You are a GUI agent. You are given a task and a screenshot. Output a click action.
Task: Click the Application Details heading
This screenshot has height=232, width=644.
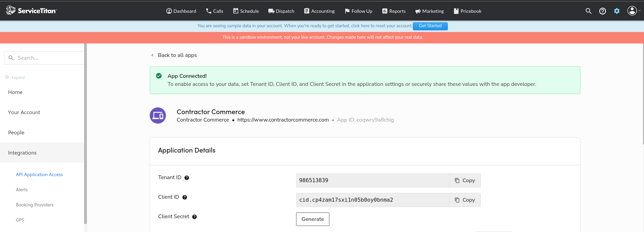(187, 151)
